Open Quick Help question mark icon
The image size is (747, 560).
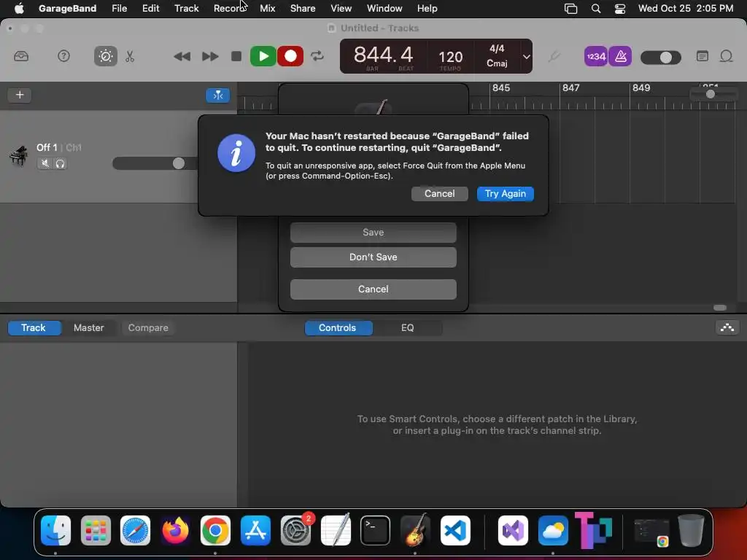point(63,56)
